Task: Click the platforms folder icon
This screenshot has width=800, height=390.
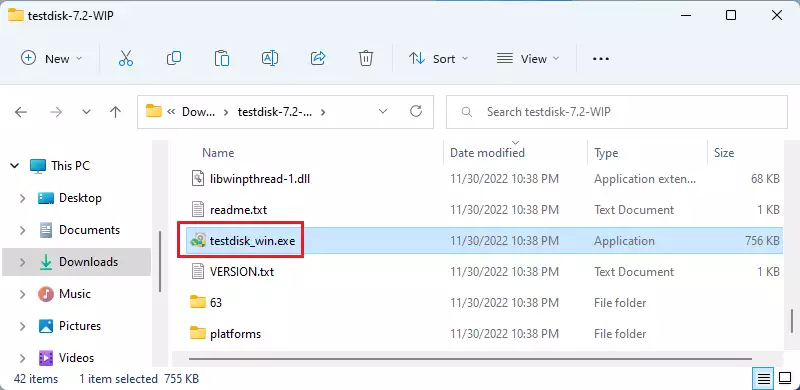Action: pos(197,333)
